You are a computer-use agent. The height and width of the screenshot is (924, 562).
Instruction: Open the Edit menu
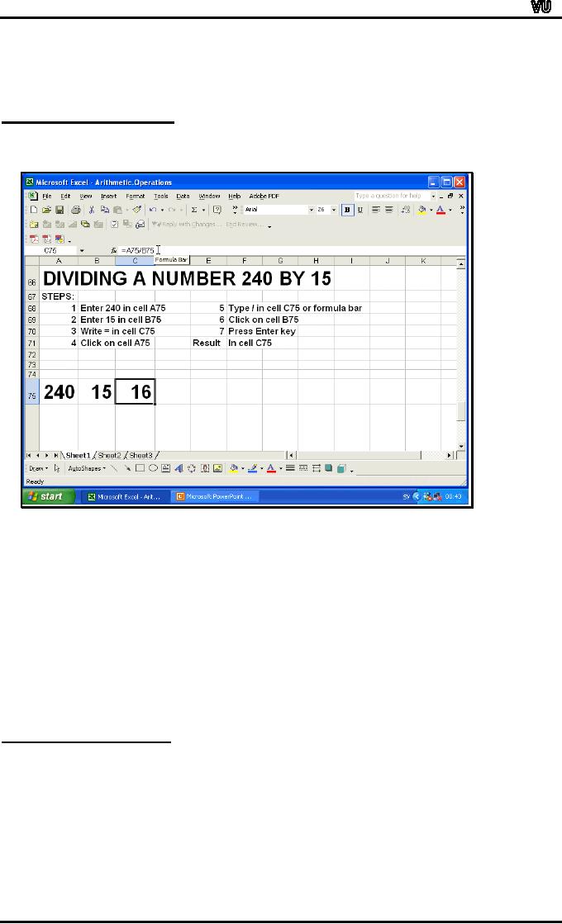point(65,197)
